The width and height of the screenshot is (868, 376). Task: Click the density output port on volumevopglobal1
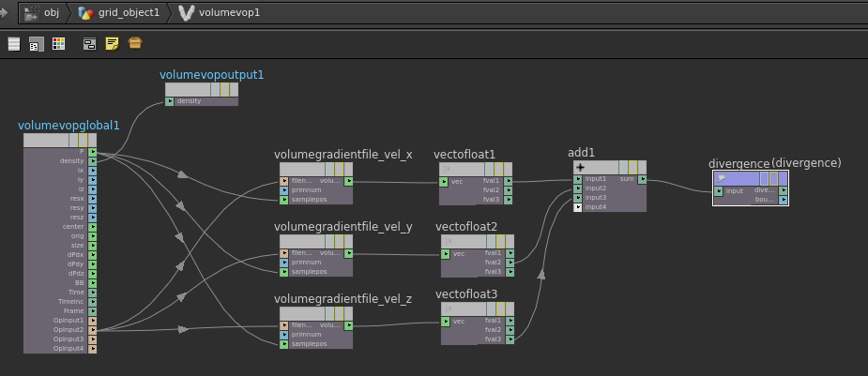click(x=93, y=161)
